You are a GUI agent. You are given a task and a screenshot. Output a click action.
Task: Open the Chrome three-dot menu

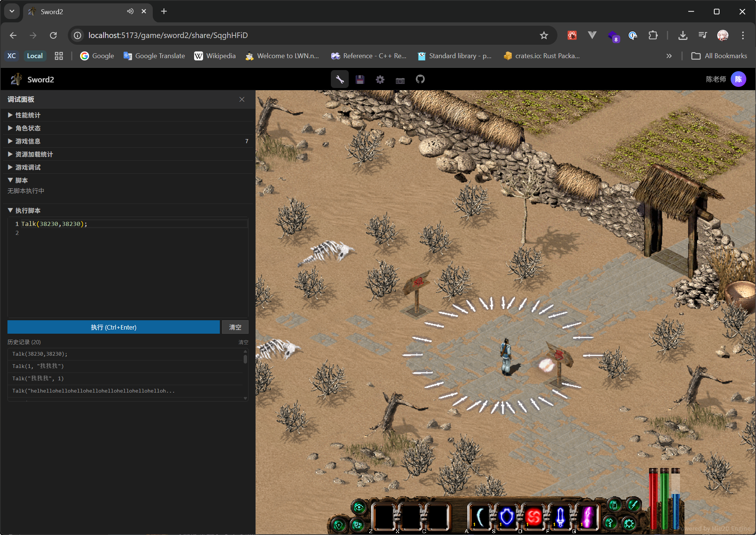coord(743,35)
